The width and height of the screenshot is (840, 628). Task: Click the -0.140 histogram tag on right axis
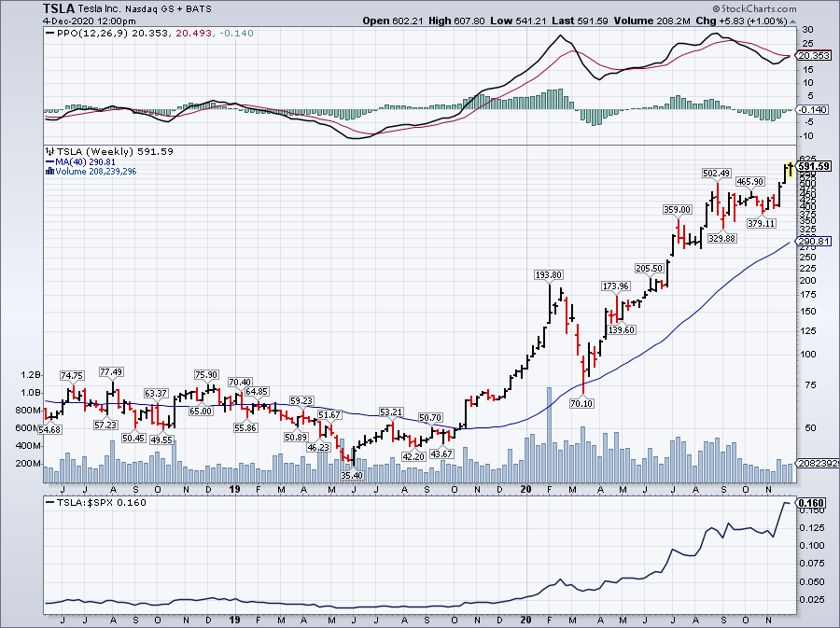pos(813,110)
